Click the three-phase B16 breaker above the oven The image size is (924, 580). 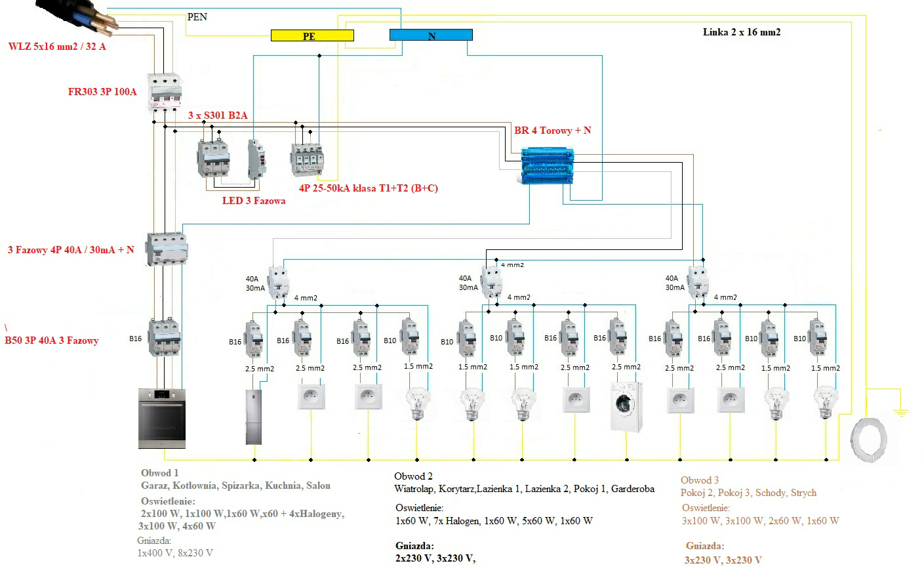(x=164, y=337)
